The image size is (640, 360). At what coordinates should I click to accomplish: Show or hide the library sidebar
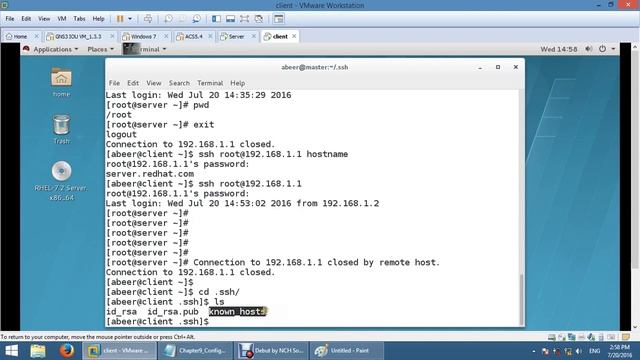click(216, 19)
